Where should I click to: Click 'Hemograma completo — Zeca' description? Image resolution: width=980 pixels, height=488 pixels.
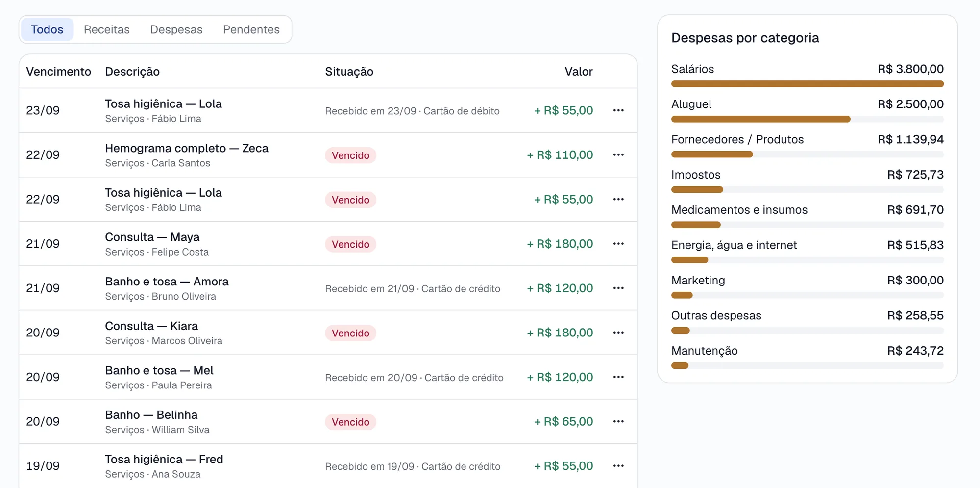[187, 148]
